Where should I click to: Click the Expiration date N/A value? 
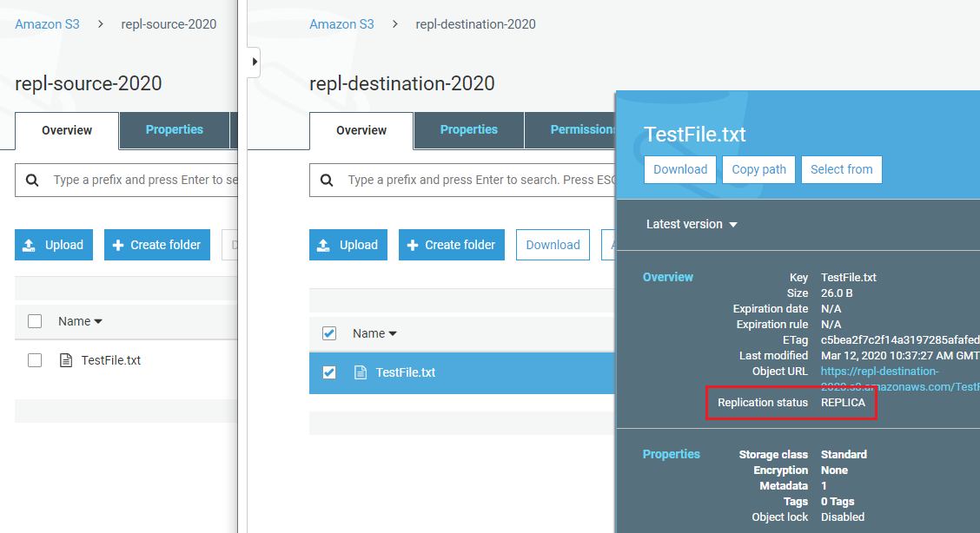coord(831,309)
